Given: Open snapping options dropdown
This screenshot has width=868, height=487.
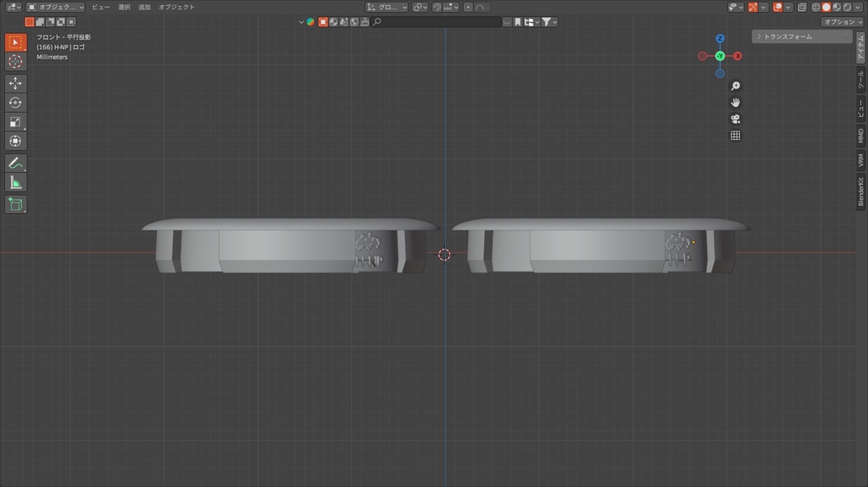Looking at the screenshot, I should [x=452, y=7].
